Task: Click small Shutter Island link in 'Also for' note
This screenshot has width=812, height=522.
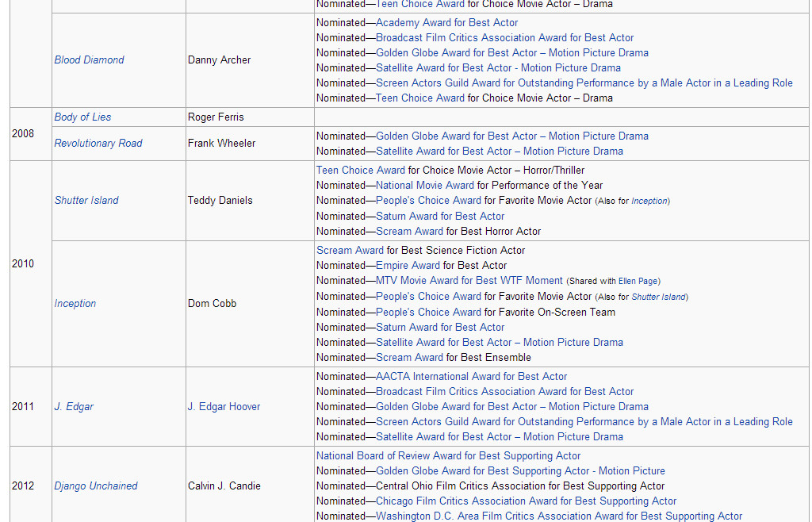Action: [658, 297]
